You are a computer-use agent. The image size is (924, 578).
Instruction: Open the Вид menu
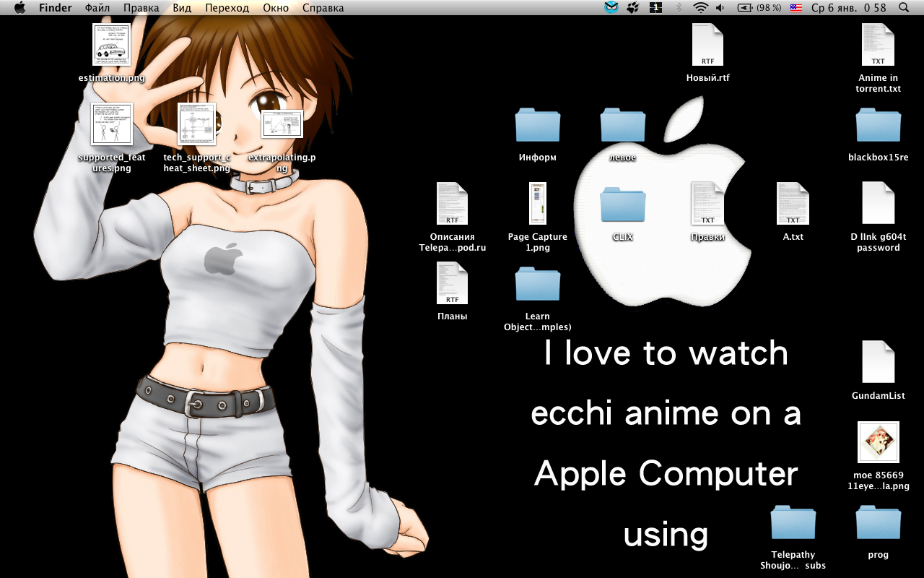click(x=182, y=8)
